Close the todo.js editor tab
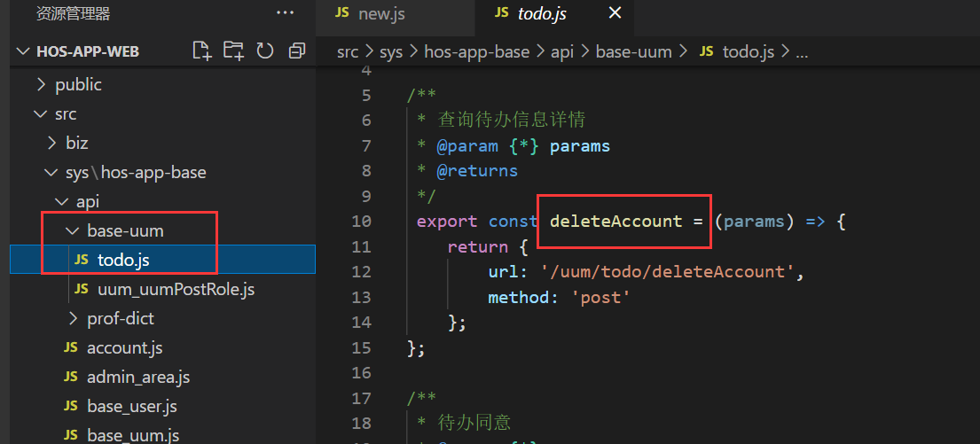The image size is (980, 444). point(615,13)
